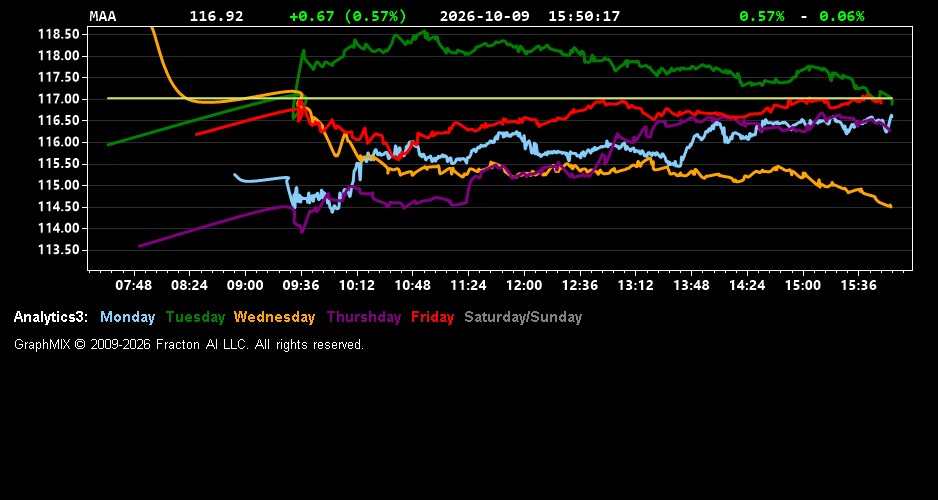Image resolution: width=938 pixels, height=500 pixels.
Task: Select the last price 116.92
Action: (217, 16)
